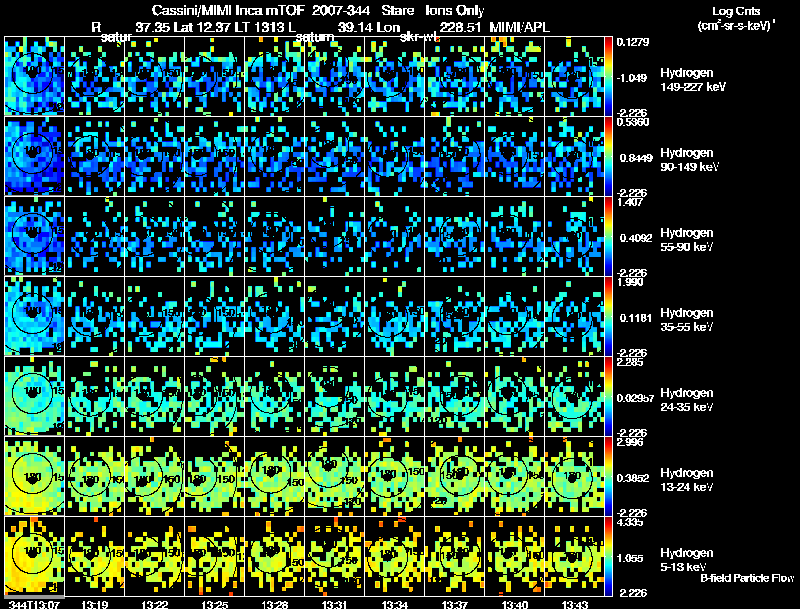Click the 'Log Cnts' scale heading
The width and height of the screenshot is (800, 609).
(736, 12)
